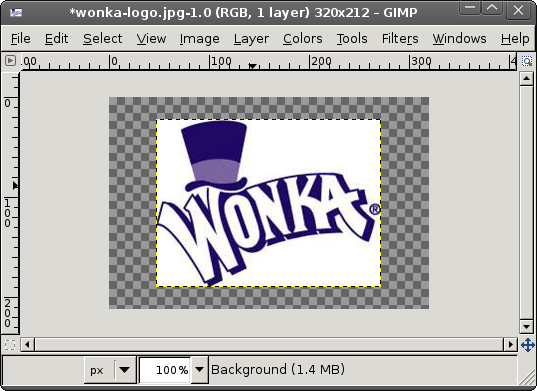Click the horizontal scrollbar right arrow
The height and width of the screenshot is (391, 537).
[x=510, y=344]
